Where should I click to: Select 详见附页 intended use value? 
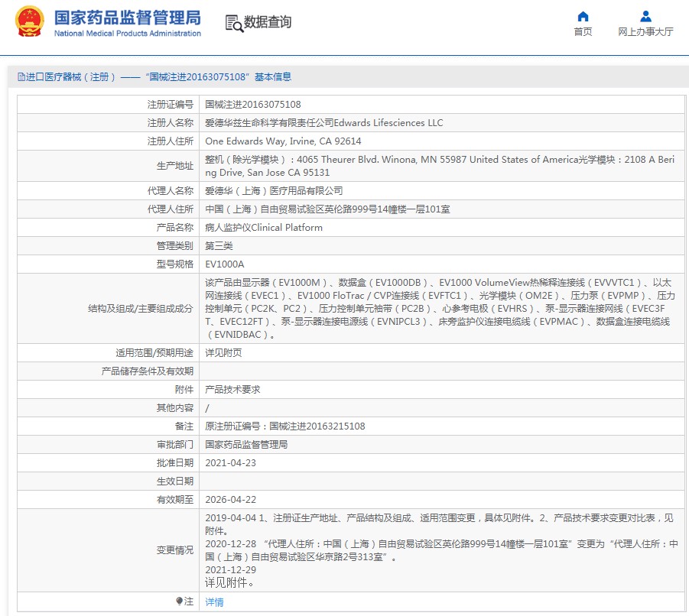coord(223,353)
